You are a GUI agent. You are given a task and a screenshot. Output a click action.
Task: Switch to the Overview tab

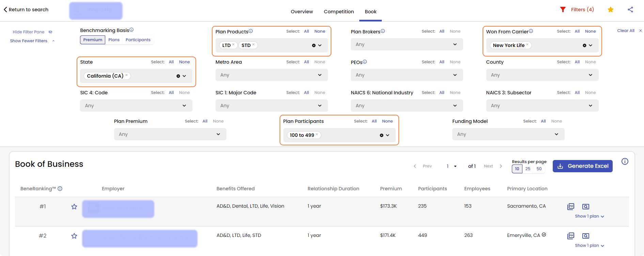pyautogui.click(x=302, y=12)
